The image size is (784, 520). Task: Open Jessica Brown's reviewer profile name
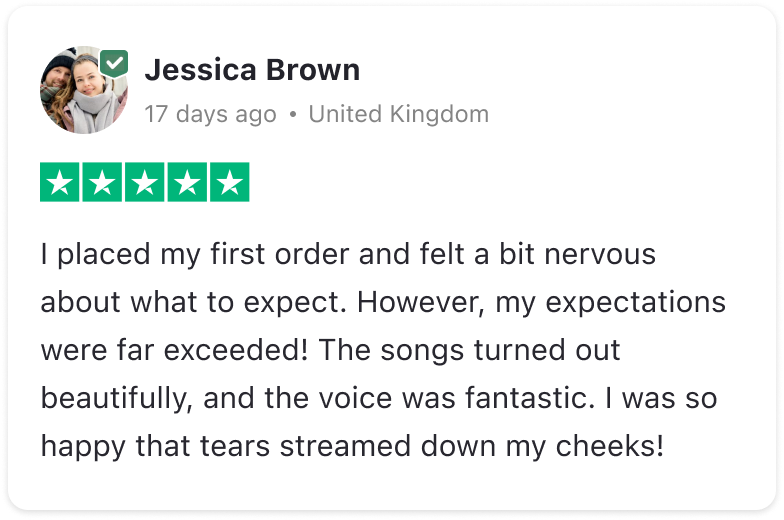click(252, 71)
